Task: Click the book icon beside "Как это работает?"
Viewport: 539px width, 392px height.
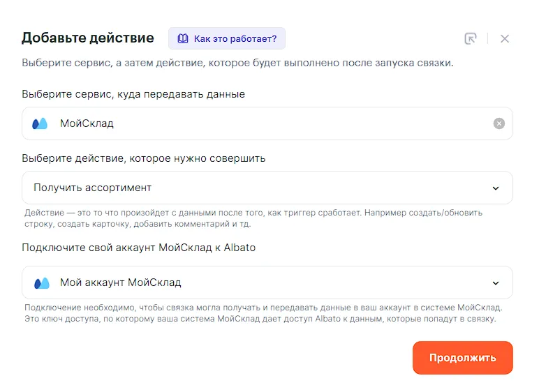Action: [183, 38]
